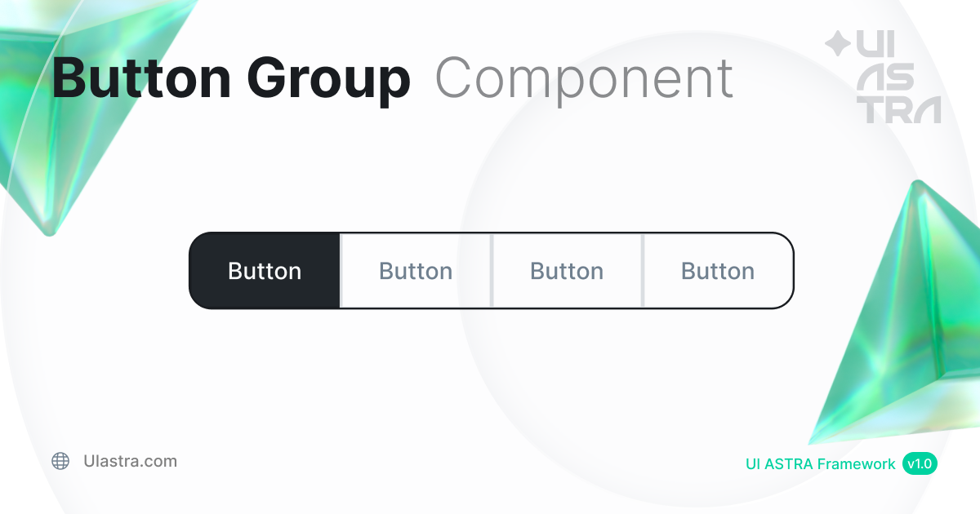The width and height of the screenshot is (980, 514).
Task: Click the UI ASTRA Framework label
Action: 820,464
